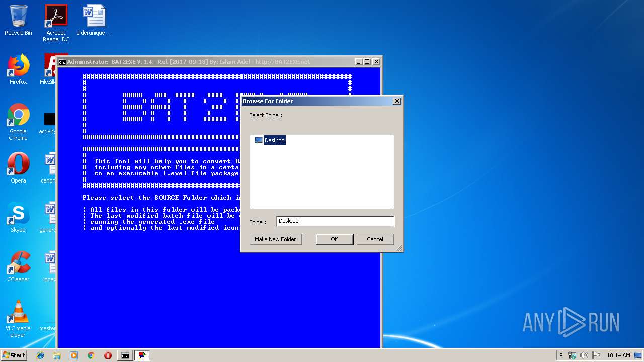Open Acrobat Reader DC shortcut
The height and width of the screenshot is (362, 644).
point(56,23)
